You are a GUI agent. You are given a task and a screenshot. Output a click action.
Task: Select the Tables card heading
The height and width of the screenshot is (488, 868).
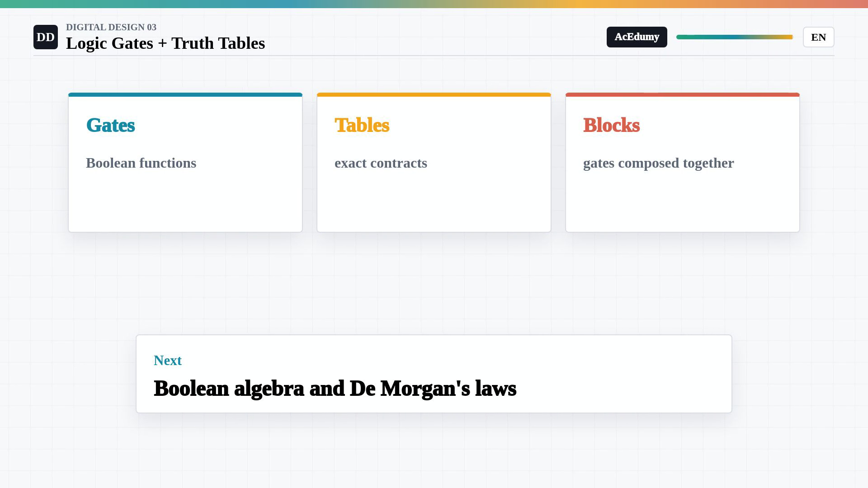tap(362, 125)
